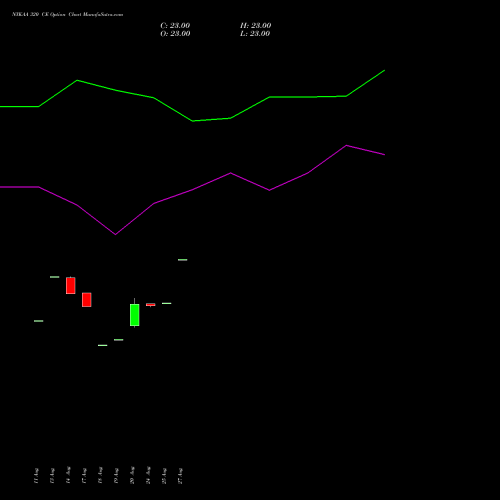Viewport: 500px width, 500px height.
Task: Select the red candlestick for 17 Aug
Action: (x=87, y=300)
